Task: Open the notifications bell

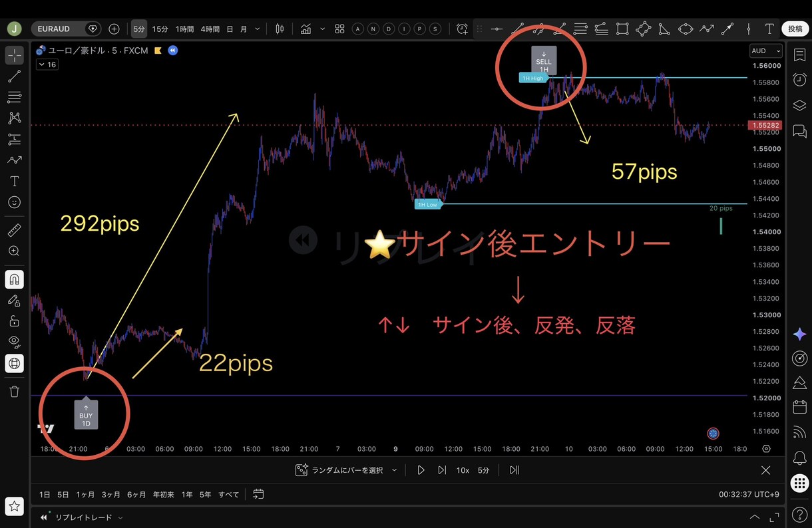Action: (x=799, y=458)
